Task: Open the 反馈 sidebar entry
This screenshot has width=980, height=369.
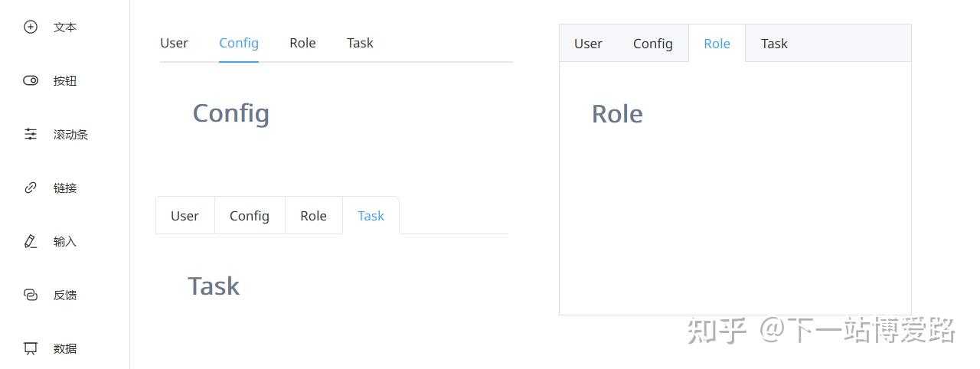Action: (x=65, y=295)
